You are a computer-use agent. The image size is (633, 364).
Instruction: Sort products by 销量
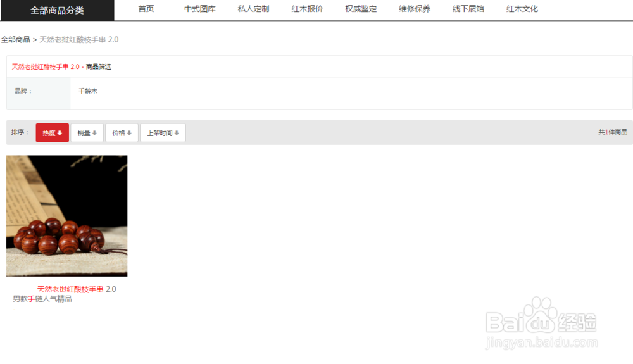click(87, 133)
